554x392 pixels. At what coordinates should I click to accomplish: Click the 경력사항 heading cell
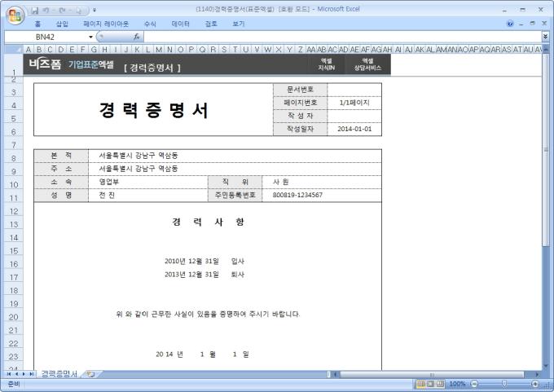pos(208,222)
